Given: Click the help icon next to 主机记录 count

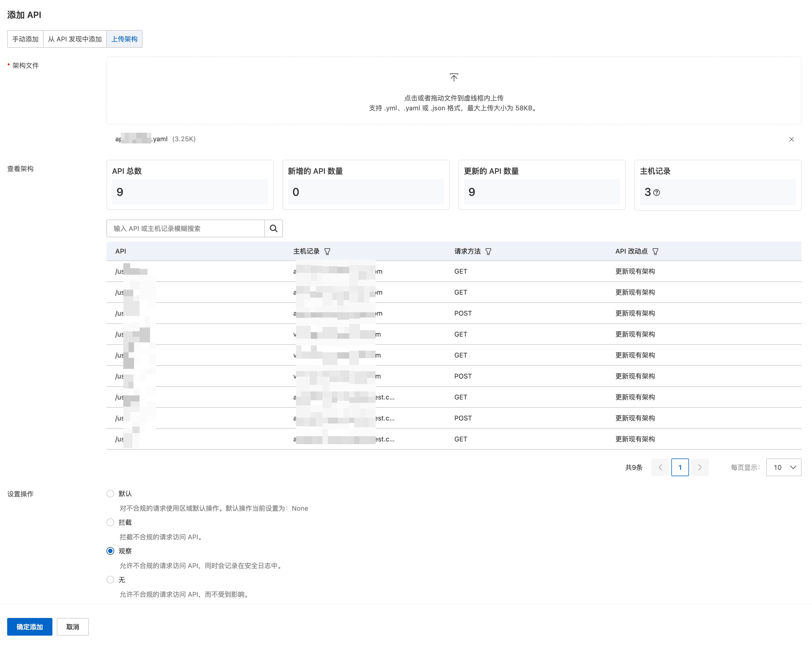Looking at the screenshot, I should 656,193.
